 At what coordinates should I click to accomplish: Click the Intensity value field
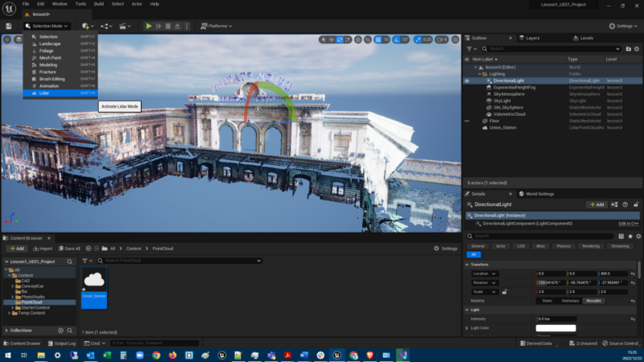pos(556,319)
